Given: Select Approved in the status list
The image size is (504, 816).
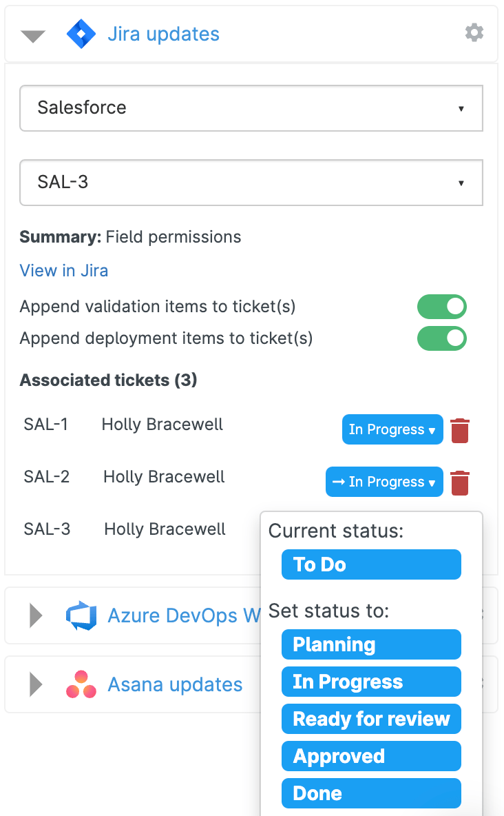Looking at the screenshot, I should [371, 756].
